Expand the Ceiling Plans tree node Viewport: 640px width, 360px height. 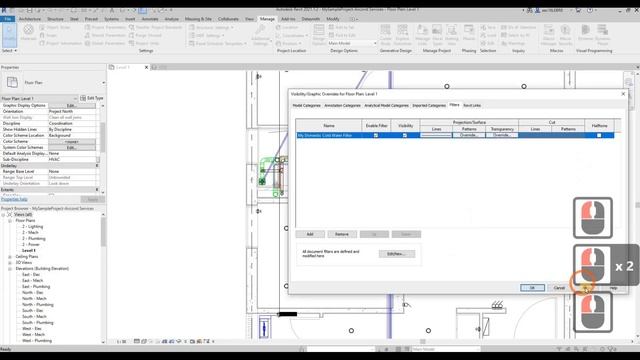[10, 257]
